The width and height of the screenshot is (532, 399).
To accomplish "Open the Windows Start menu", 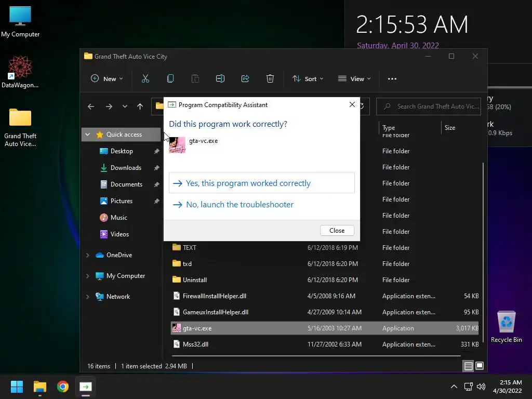I will pyautogui.click(x=17, y=387).
